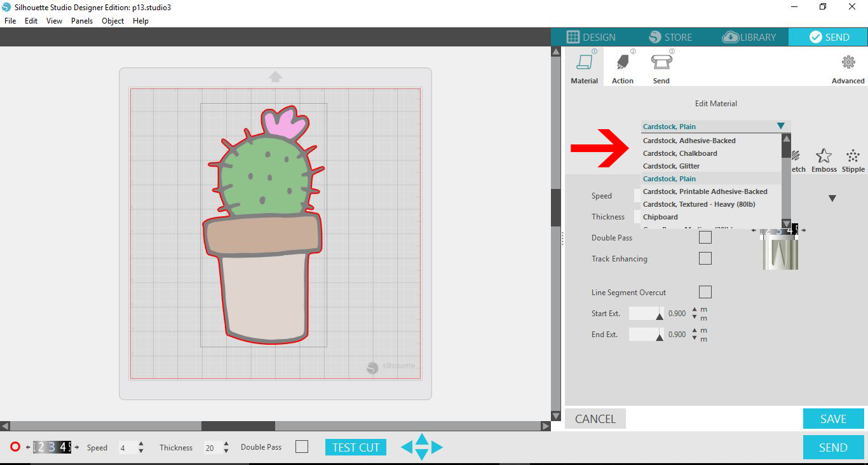The width and height of the screenshot is (868, 465).
Task: Run a TEST CUT
Action: point(356,447)
